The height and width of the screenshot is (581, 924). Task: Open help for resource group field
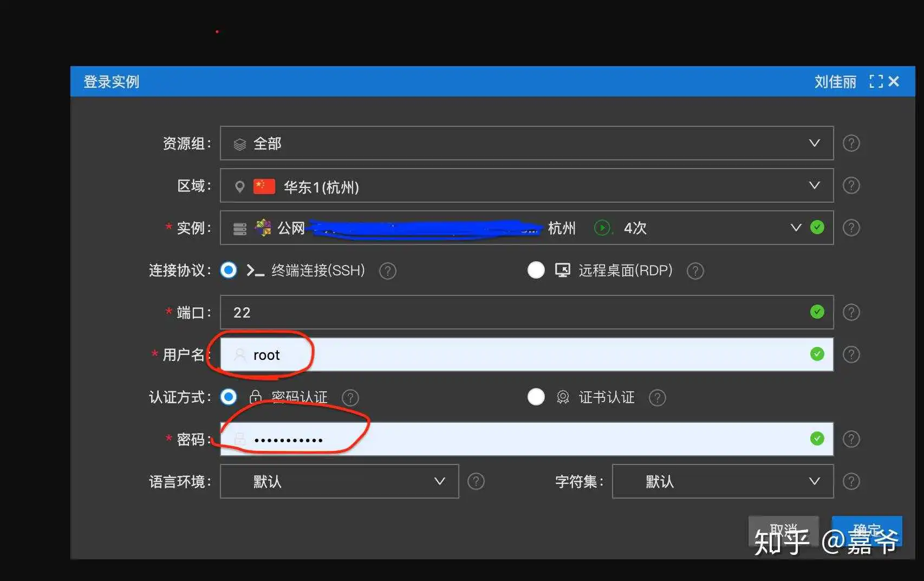click(x=851, y=143)
